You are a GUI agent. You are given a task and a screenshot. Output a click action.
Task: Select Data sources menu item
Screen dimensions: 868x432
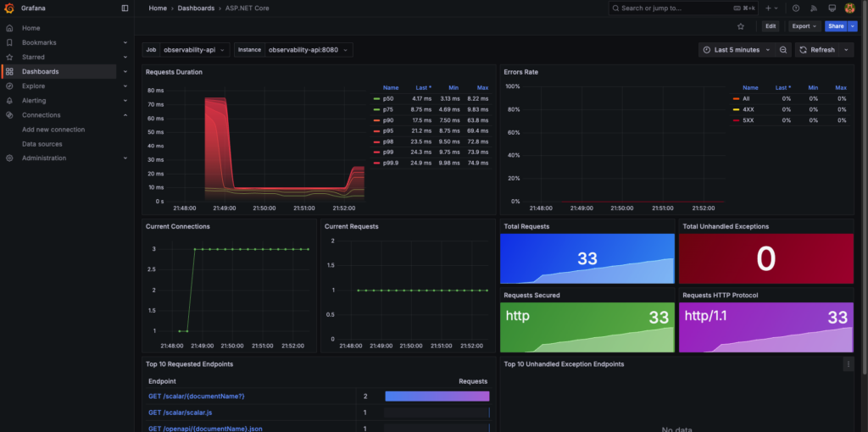click(42, 144)
